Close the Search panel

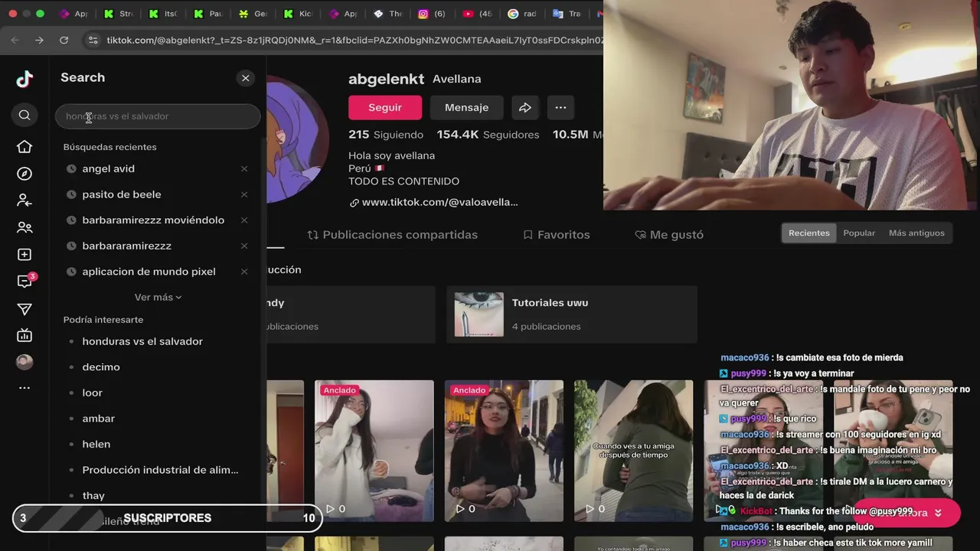(x=245, y=78)
